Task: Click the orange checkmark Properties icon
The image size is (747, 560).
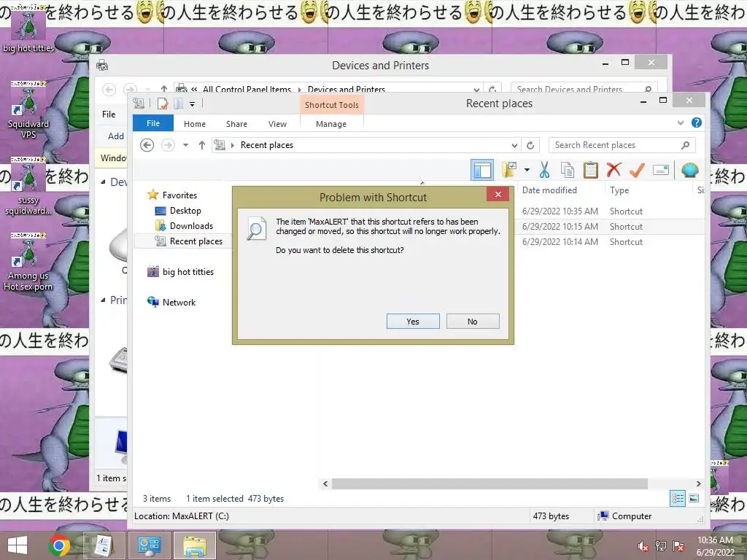Action: click(x=637, y=170)
